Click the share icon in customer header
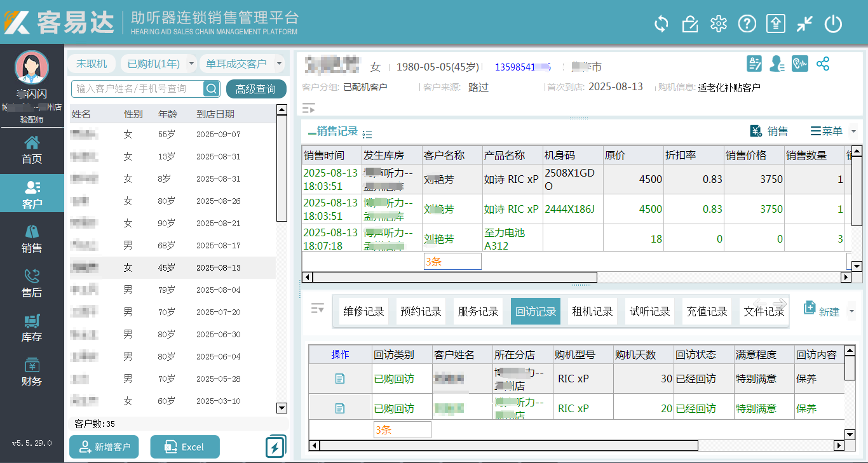The image size is (868, 463). coord(823,64)
